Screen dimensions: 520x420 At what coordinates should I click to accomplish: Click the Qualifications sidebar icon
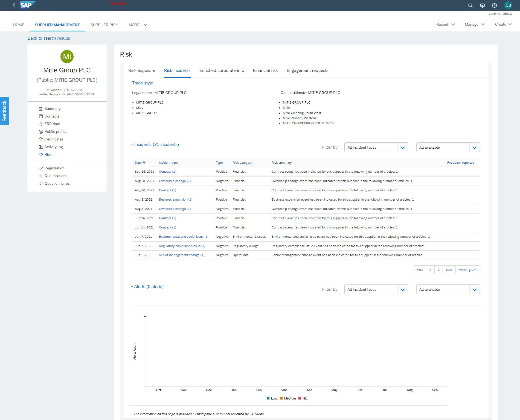[40, 176]
